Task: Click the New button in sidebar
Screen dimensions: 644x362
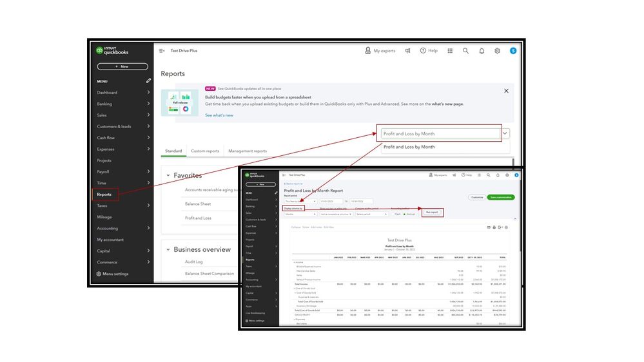Action: point(122,66)
